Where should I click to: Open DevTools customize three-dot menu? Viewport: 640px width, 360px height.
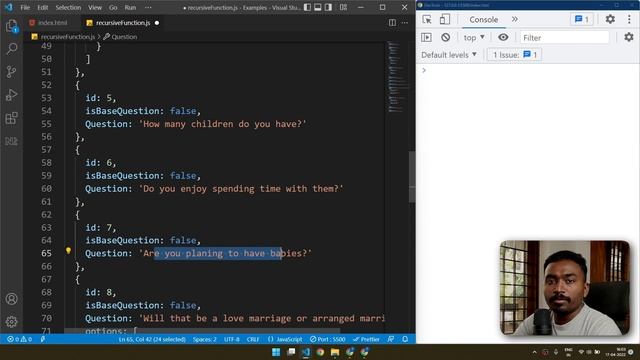coord(629,19)
